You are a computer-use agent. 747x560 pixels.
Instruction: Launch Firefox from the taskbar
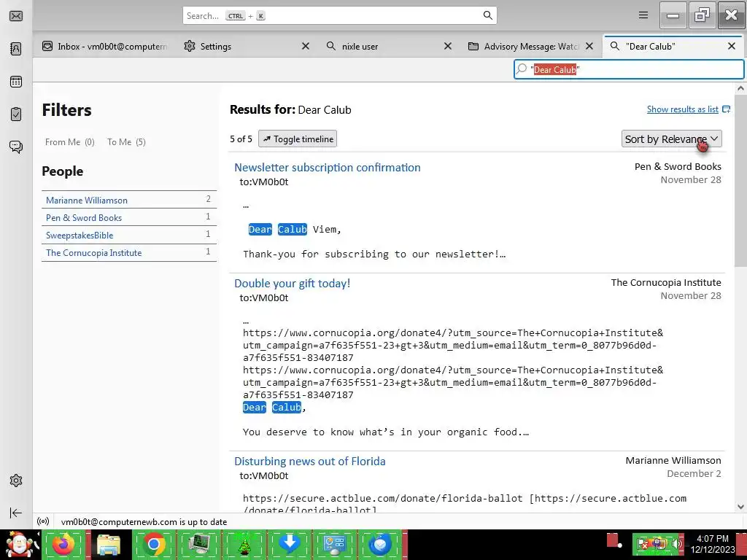[63, 545]
